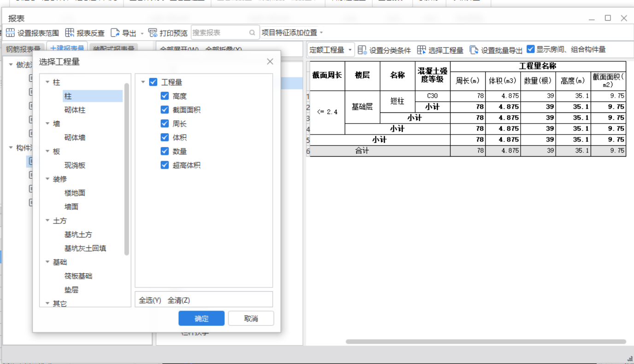Close the 选择工程量 dialog with X

coord(270,62)
